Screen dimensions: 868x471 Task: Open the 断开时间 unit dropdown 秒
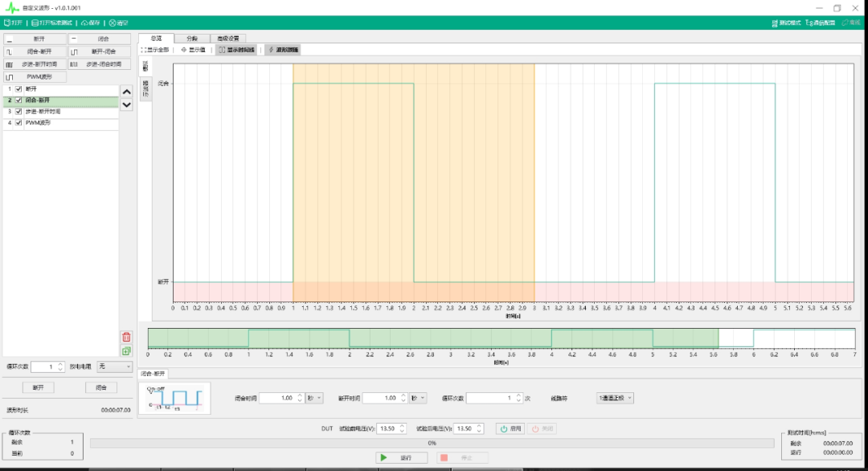417,398
